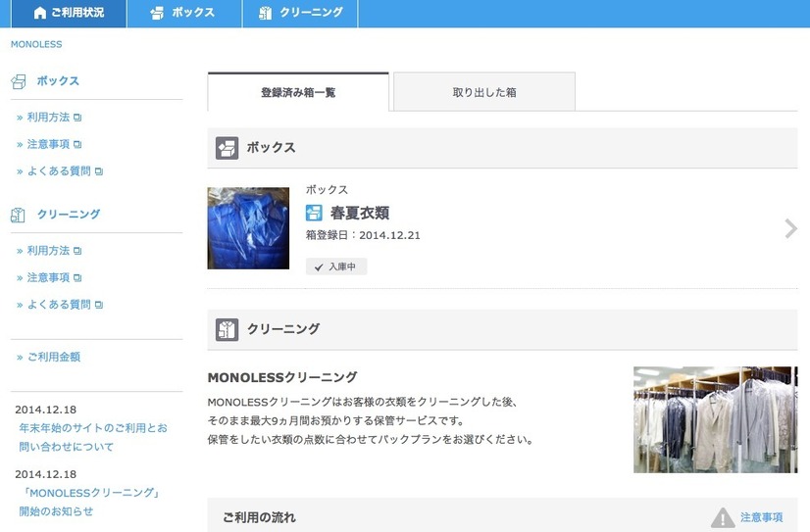Expand 春夏衣類 details with right chevron
The image size is (810, 532).
[x=790, y=228]
